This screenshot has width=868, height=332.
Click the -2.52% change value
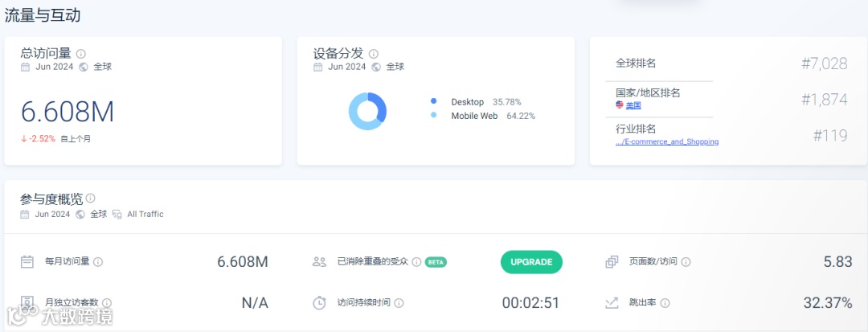[42, 138]
